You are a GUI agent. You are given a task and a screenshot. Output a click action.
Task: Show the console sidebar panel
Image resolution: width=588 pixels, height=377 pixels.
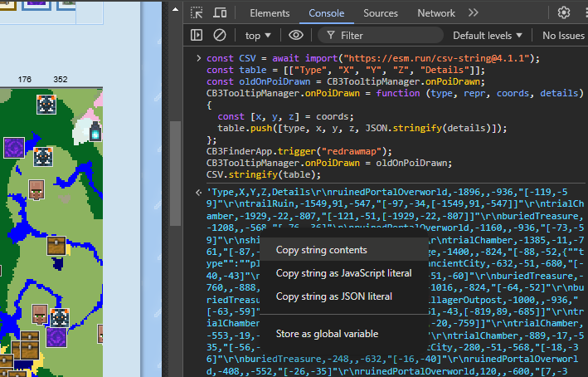tap(197, 36)
